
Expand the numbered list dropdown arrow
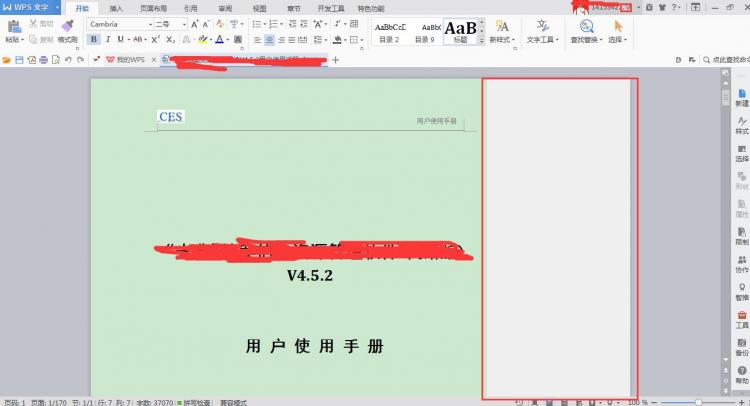[282, 24]
